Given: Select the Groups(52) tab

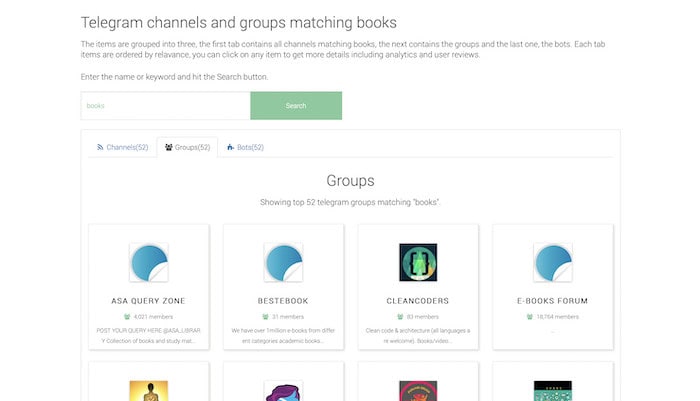Looking at the screenshot, I should click(x=188, y=147).
